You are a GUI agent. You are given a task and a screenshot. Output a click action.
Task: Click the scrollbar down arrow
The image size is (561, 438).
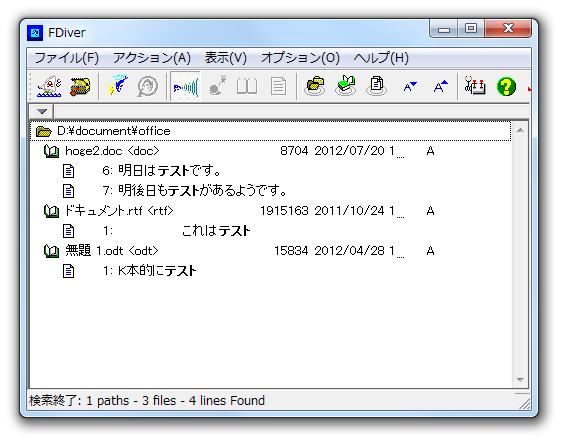pyautogui.click(x=521, y=379)
